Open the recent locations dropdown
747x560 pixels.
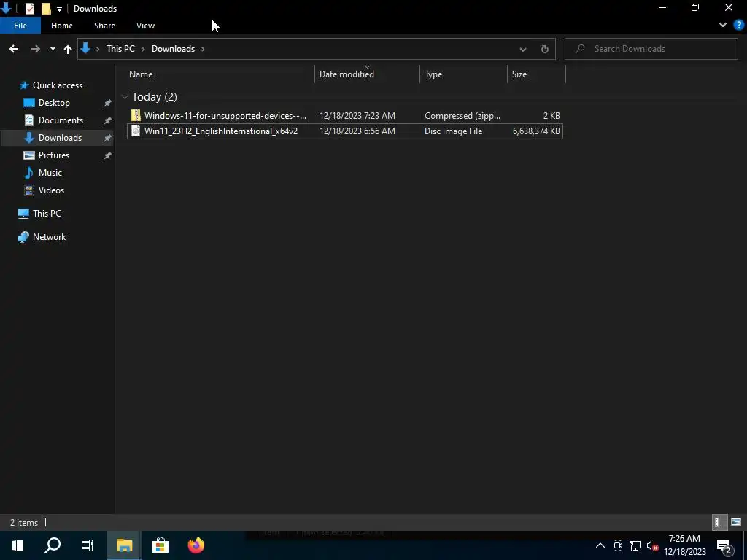[x=53, y=49]
